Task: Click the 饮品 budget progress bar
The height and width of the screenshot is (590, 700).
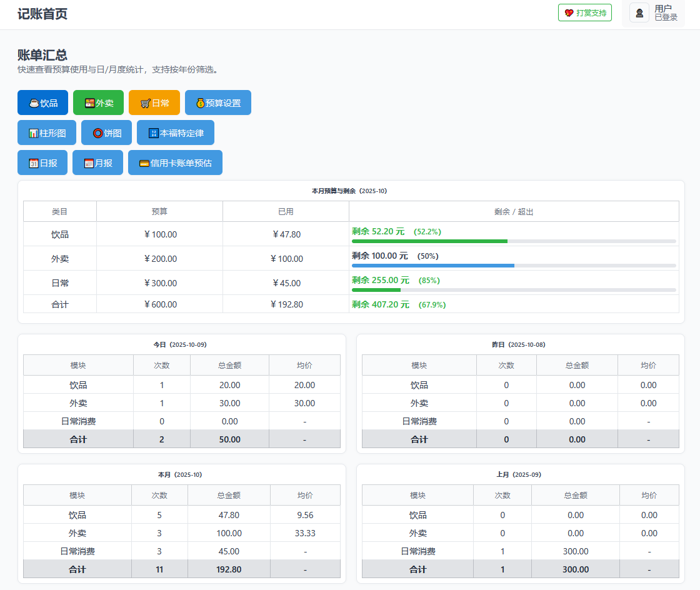Action: pos(513,241)
